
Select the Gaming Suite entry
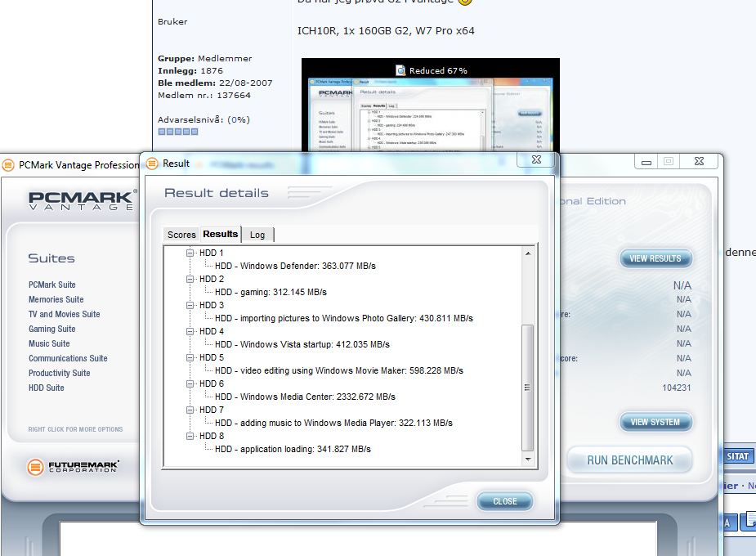(52, 329)
